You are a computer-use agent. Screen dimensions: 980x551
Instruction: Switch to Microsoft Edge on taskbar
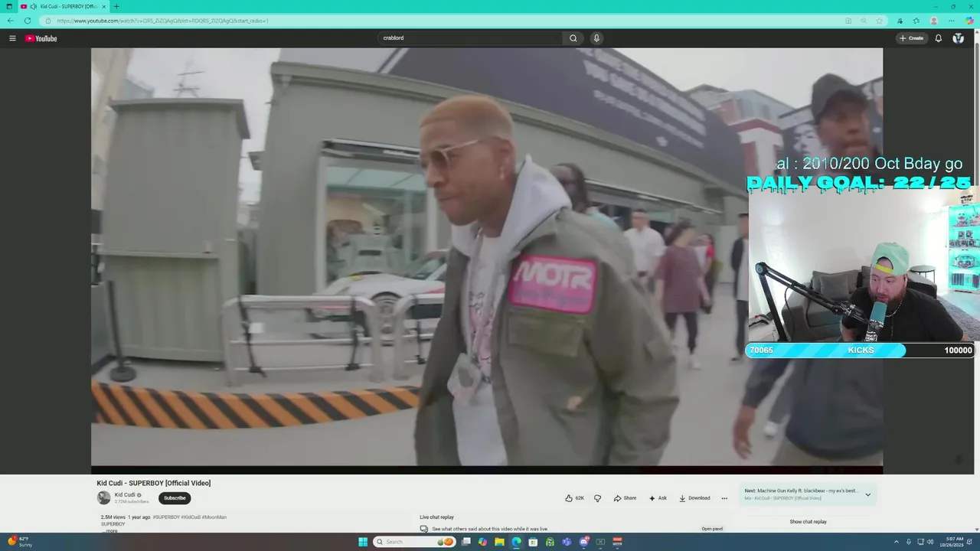[x=516, y=542]
